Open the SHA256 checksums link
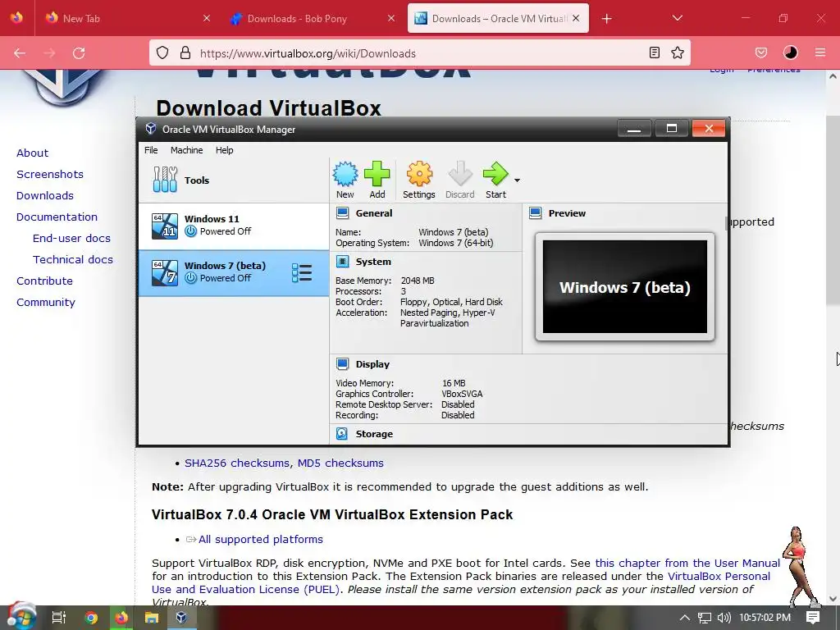 (x=237, y=463)
